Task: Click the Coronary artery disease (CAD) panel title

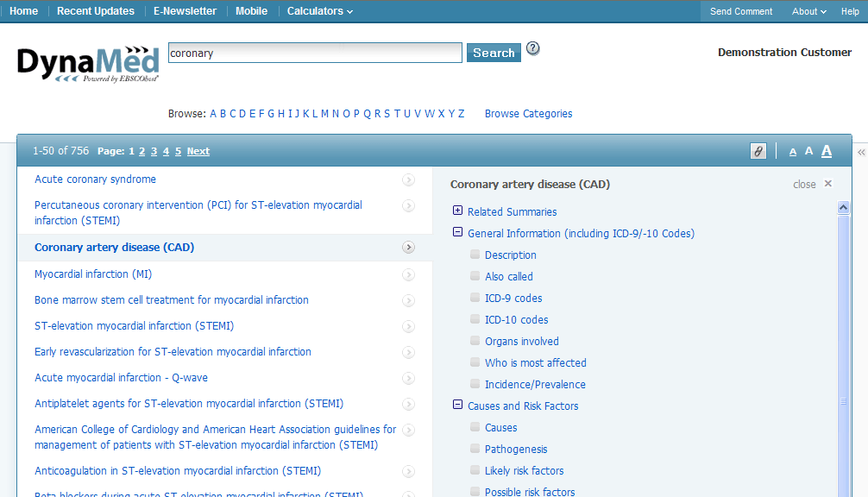Action: click(x=530, y=185)
